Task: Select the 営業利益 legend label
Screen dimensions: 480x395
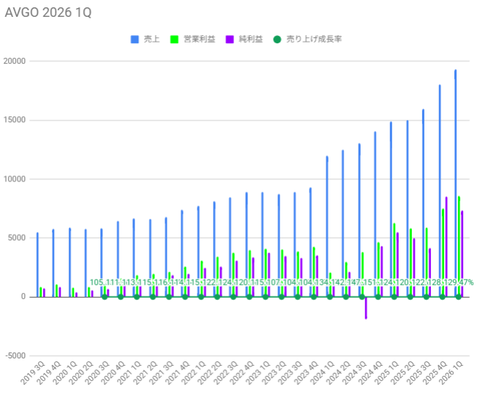Action: [199, 39]
